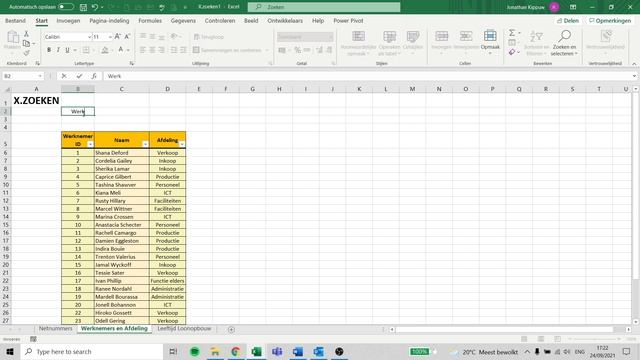Click the Clear eraser icon
The image size is (640, 360).
point(512,52)
